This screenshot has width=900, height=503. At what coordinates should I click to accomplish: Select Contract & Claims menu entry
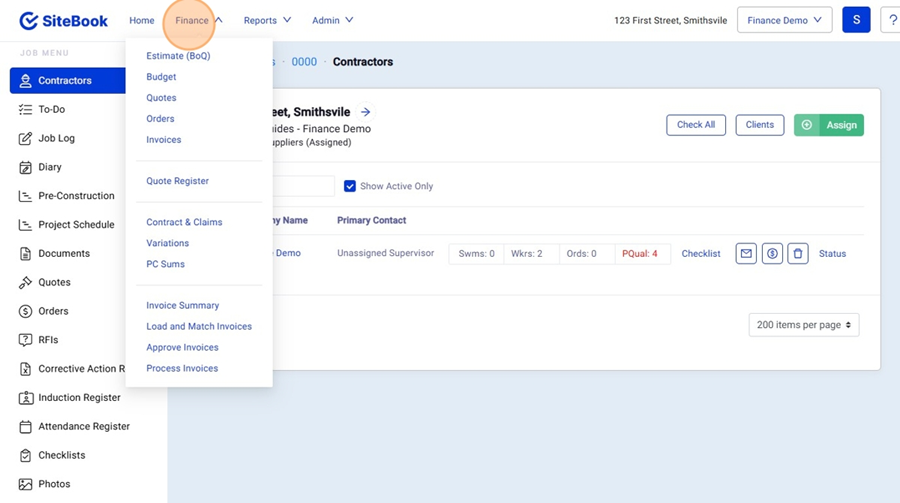pos(184,222)
